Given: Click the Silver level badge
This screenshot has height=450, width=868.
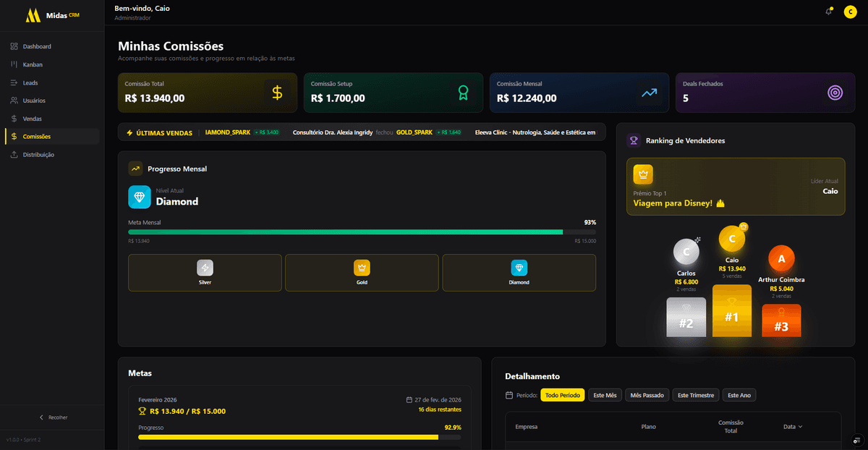Looking at the screenshot, I should tap(205, 272).
